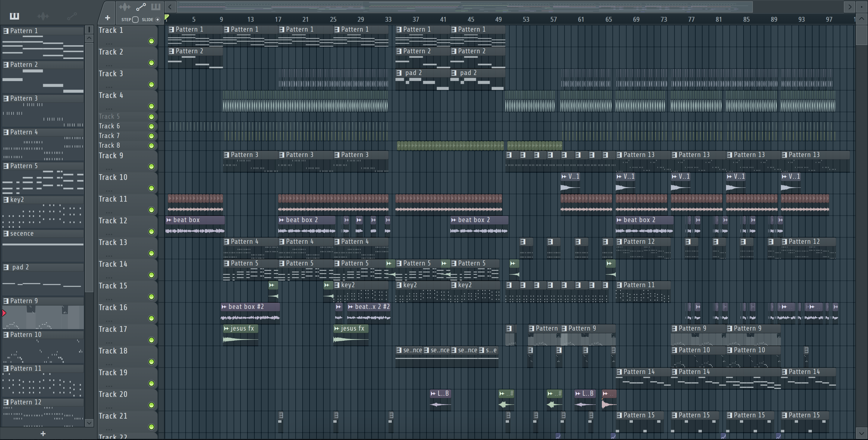Mute Track 4 with its green light

[152, 106]
